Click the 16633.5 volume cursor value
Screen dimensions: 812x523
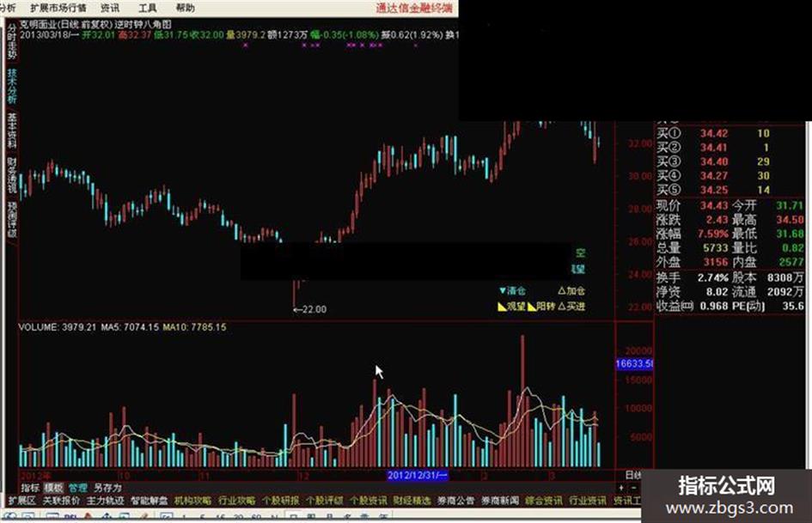coord(634,364)
